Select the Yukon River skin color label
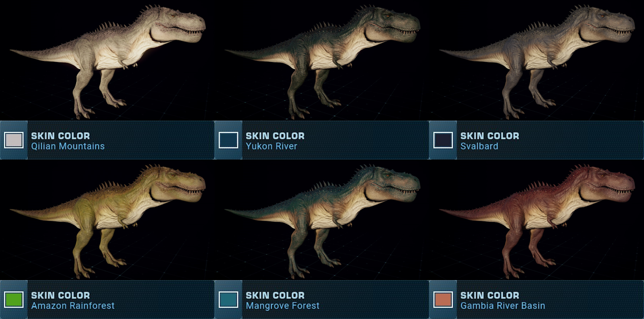The height and width of the screenshot is (319, 644). click(271, 146)
